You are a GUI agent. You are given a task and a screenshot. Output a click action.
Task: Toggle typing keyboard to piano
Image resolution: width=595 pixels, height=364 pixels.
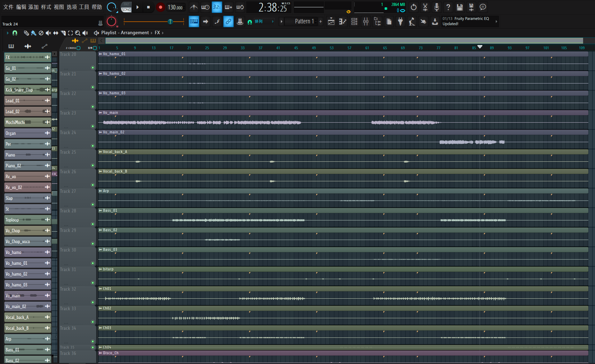194,21
